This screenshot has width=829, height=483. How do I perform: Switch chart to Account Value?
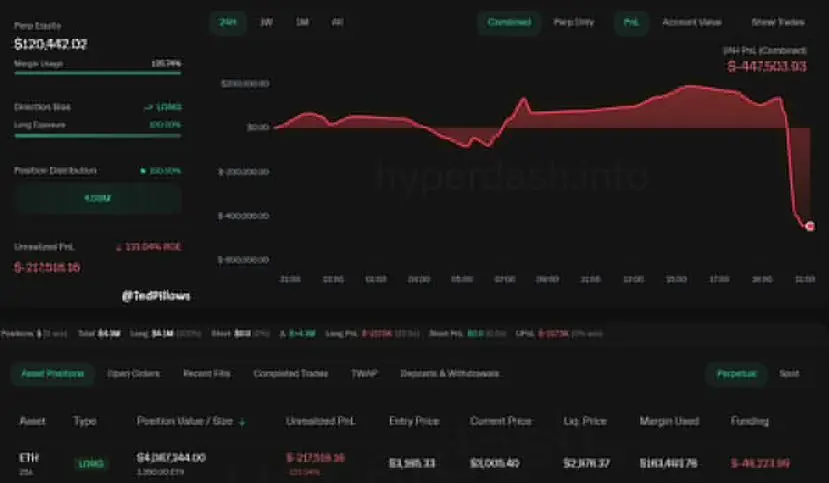coord(692,22)
